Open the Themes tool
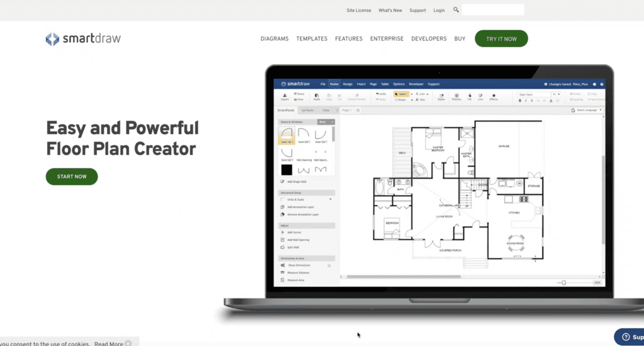 click(457, 97)
